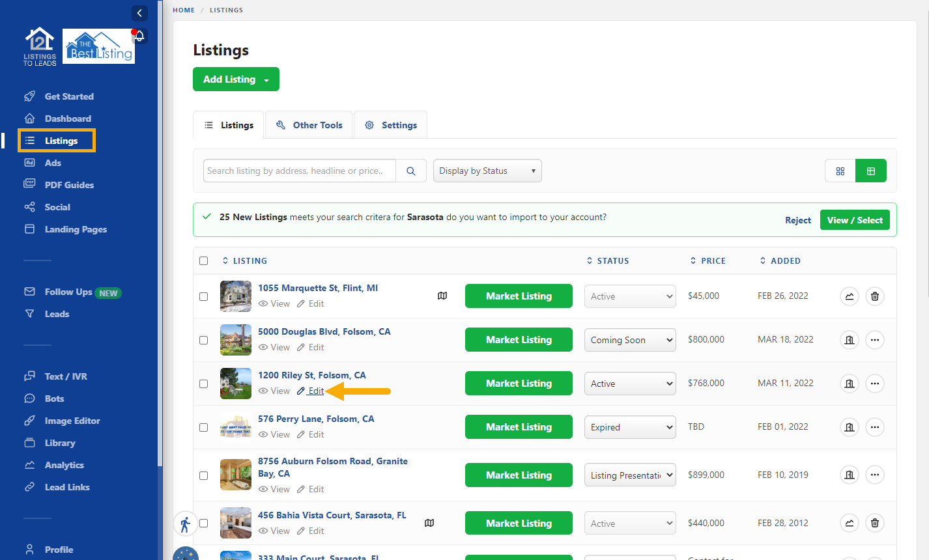This screenshot has width=929, height=560.
Task: Open stats chart for 1055 Marquette St
Action: 849,296
